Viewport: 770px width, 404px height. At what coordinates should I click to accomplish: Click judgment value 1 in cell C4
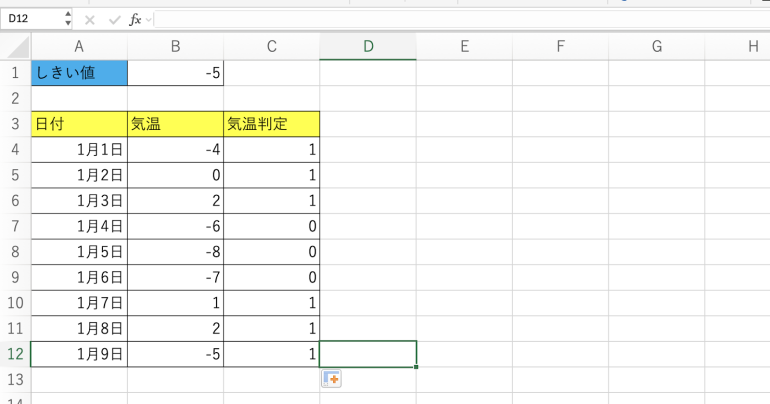coord(272,149)
